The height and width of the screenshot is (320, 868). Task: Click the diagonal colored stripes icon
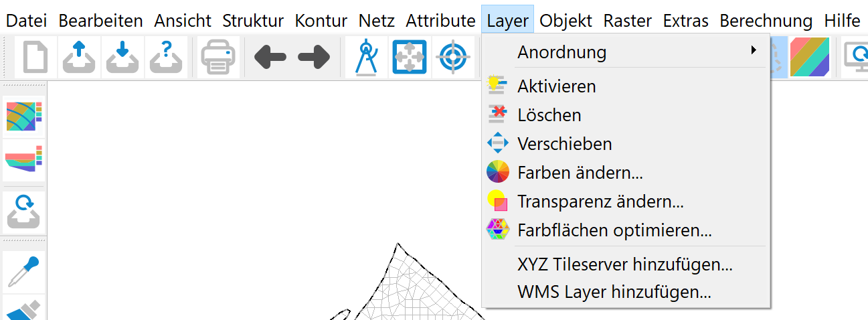pyautogui.click(x=810, y=57)
